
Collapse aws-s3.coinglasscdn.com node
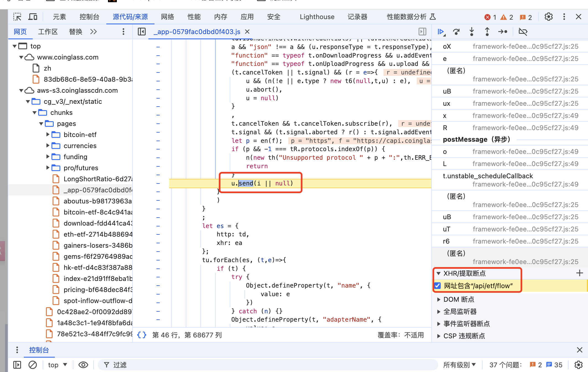point(21,91)
